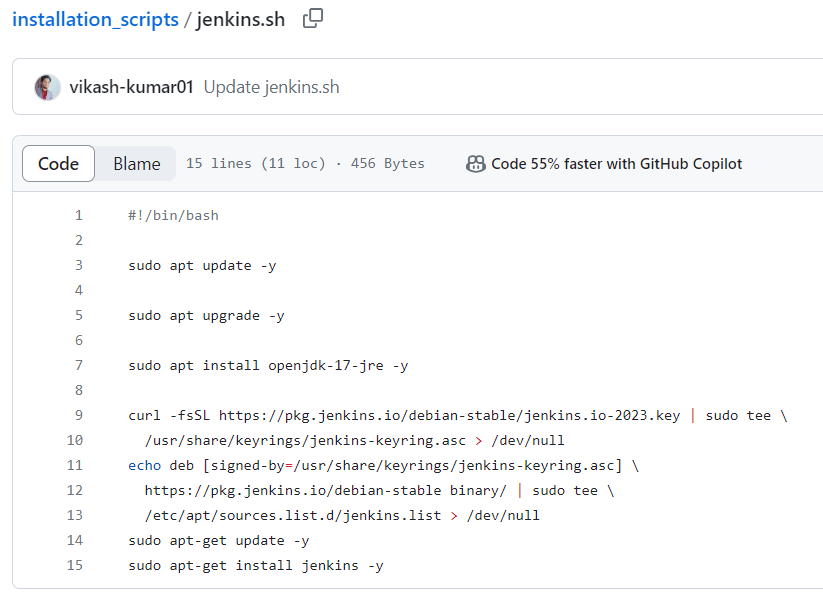Select line number 10
The width and height of the screenshot is (823, 592).
[x=75, y=440]
